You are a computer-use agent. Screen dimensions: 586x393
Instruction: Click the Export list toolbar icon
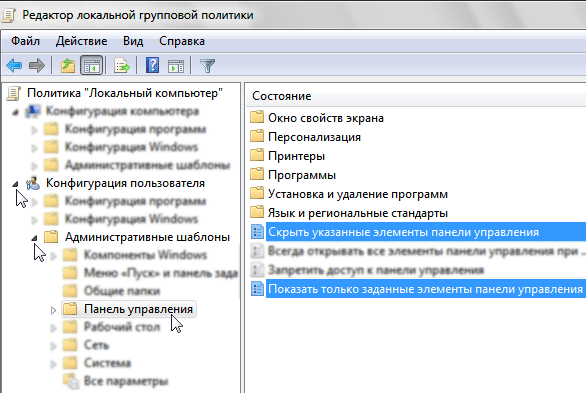click(x=122, y=66)
